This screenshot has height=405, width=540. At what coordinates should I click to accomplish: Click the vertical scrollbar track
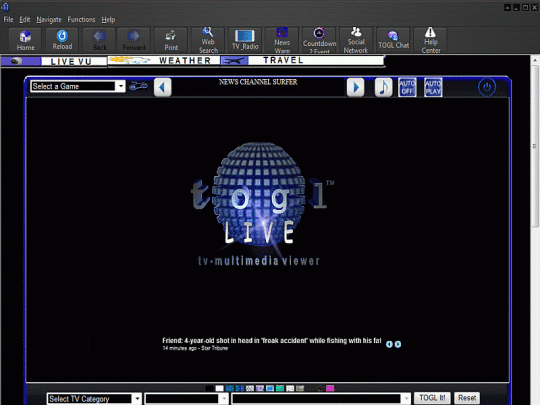(x=535, y=310)
